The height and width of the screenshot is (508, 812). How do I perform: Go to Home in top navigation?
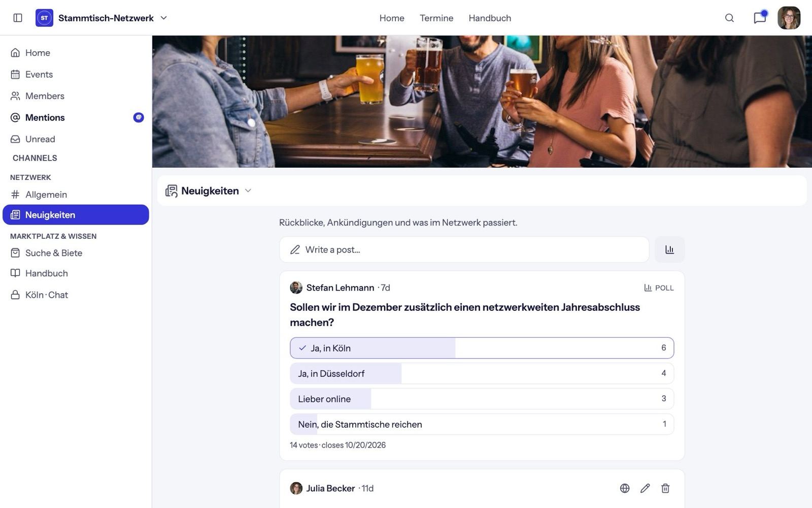coord(392,18)
